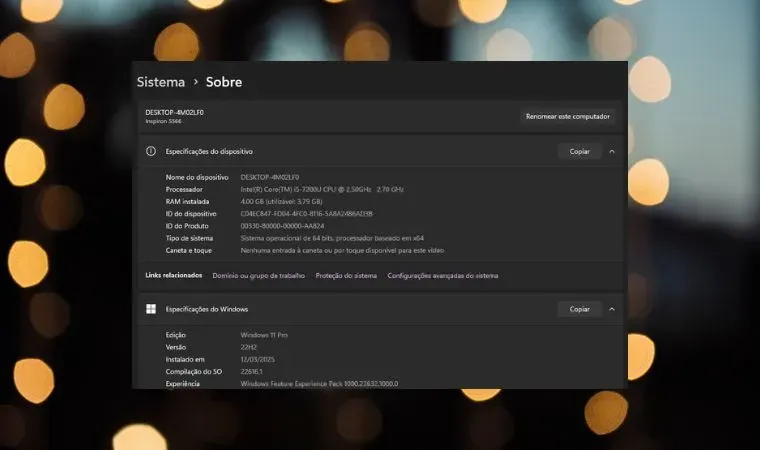Go back to Sistema in breadcrumb

160,82
